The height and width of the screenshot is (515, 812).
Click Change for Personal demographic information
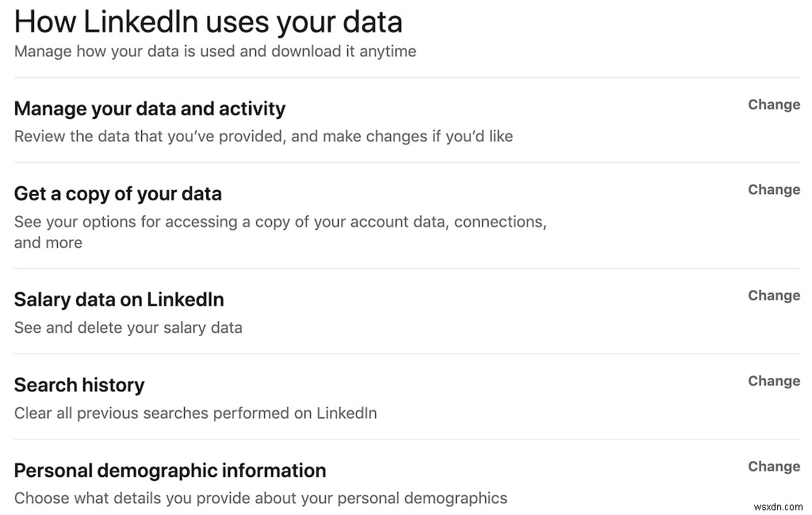pos(773,467)
